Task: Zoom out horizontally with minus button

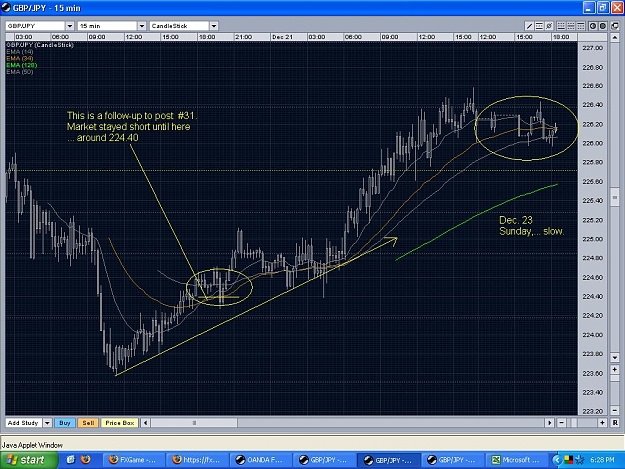Action: [561, 423]
